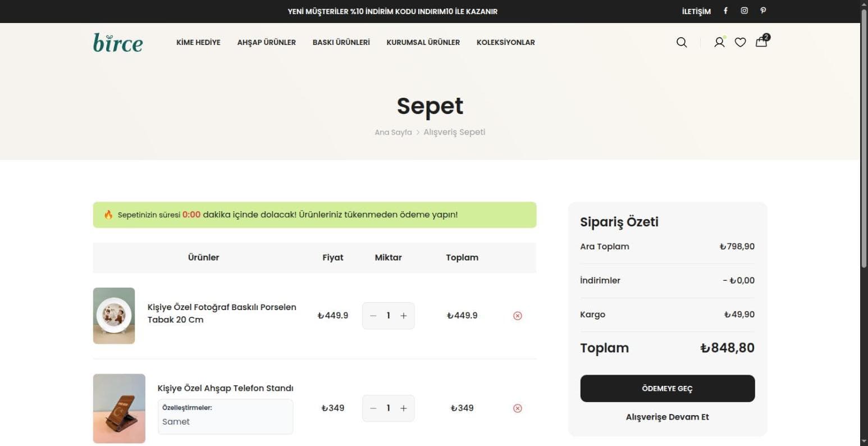Click the Kargo ₺49,90 value
The image size is (868, 446).
(739, 315)
